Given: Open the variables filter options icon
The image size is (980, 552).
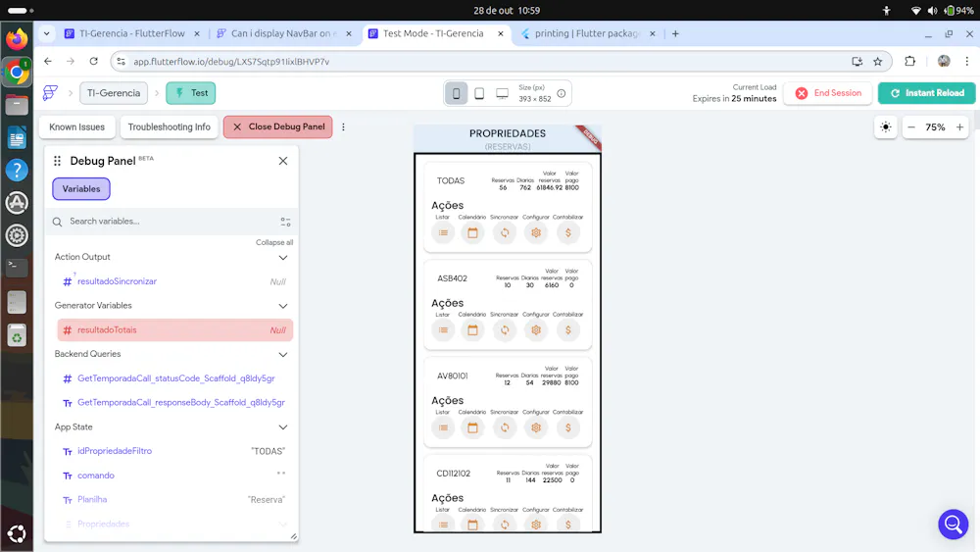Looking at the screenshot, I should click(x=285, y=222).
